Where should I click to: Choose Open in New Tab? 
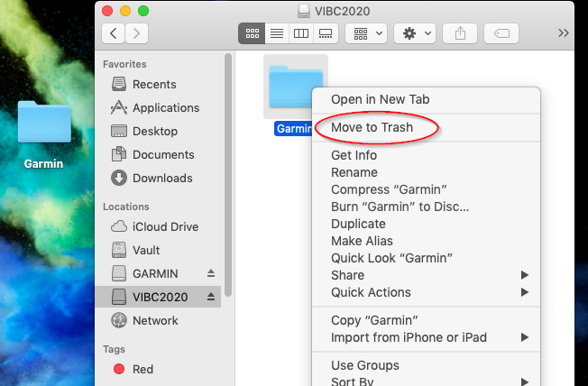click(426, 99)
